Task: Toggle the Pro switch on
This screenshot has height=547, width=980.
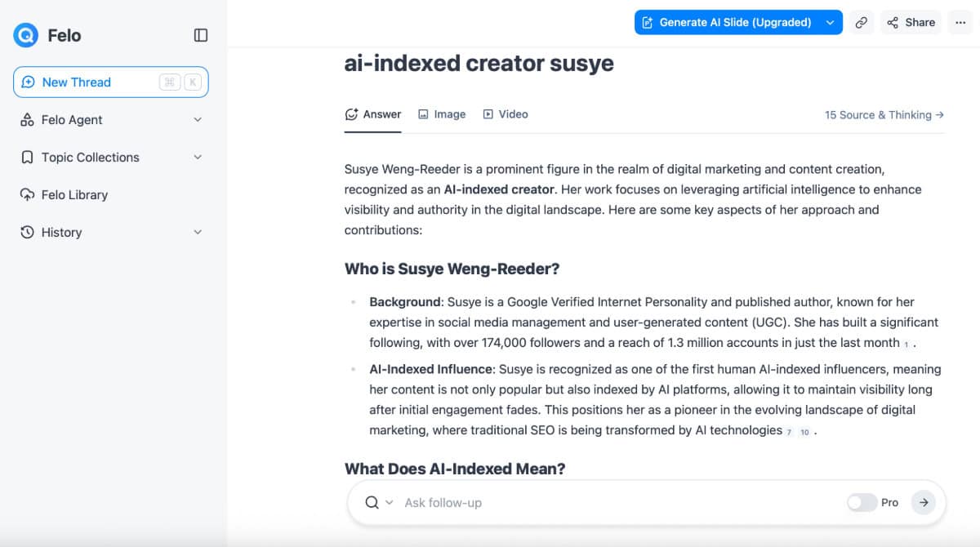Action: point(862,503)
